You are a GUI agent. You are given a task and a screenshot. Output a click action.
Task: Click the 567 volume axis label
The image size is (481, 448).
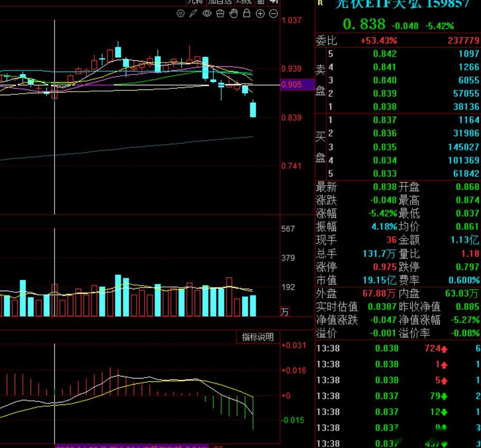pos(288,229)
